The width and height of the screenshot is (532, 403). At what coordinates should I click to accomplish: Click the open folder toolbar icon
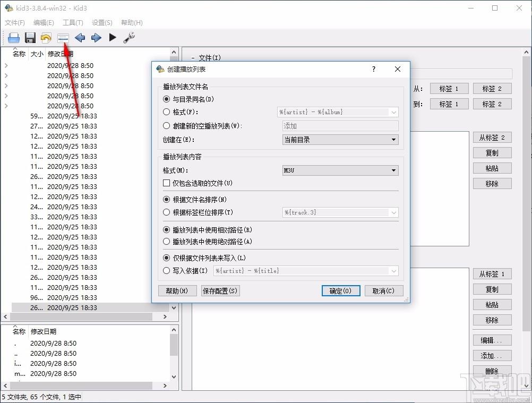click(x=14, y=38)
